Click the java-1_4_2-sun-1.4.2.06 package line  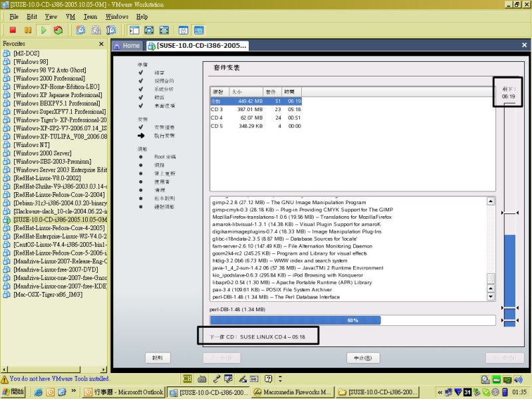tap(298, 268)
